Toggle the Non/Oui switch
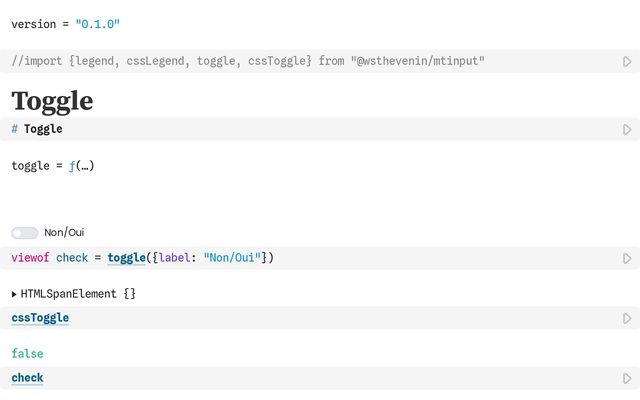 (x=24, y=233)
